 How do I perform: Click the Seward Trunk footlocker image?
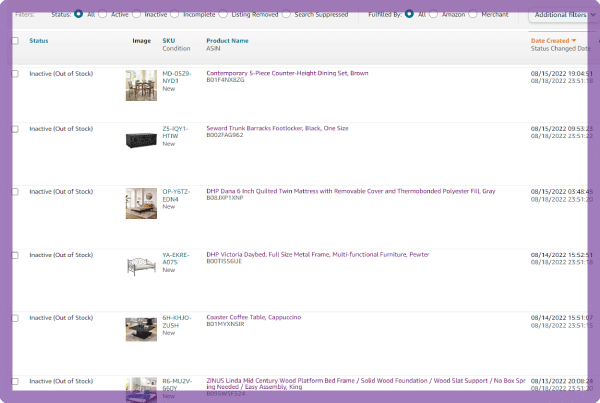[141, 141]
